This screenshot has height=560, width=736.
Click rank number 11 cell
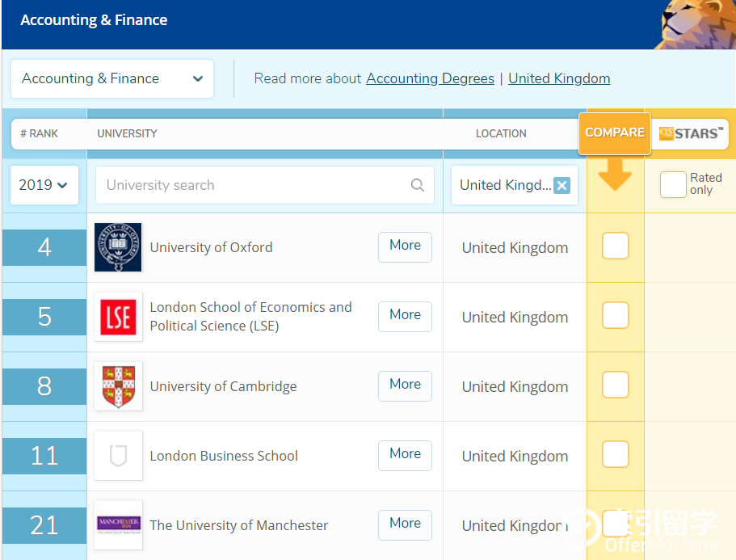tap(44, 456)
